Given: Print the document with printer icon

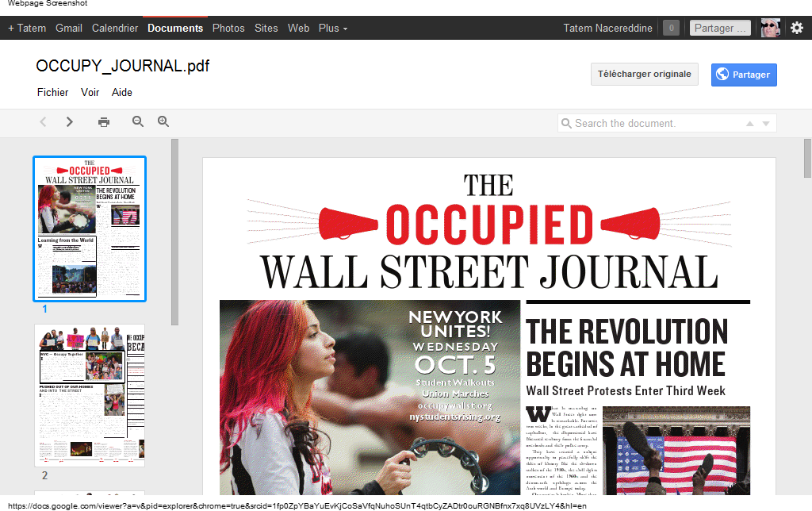Looking at the screenshot, I should click(104, 121).
